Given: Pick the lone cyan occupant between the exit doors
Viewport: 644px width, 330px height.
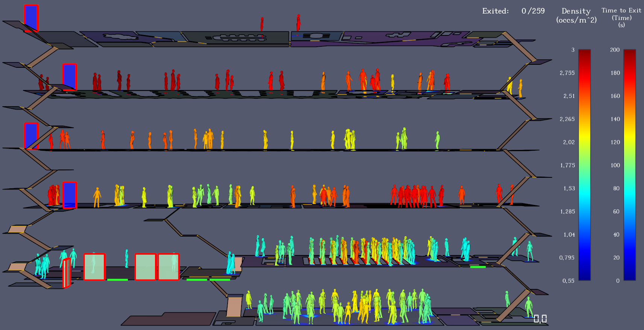Looking at the screenshot, I should tap(127, 258).
